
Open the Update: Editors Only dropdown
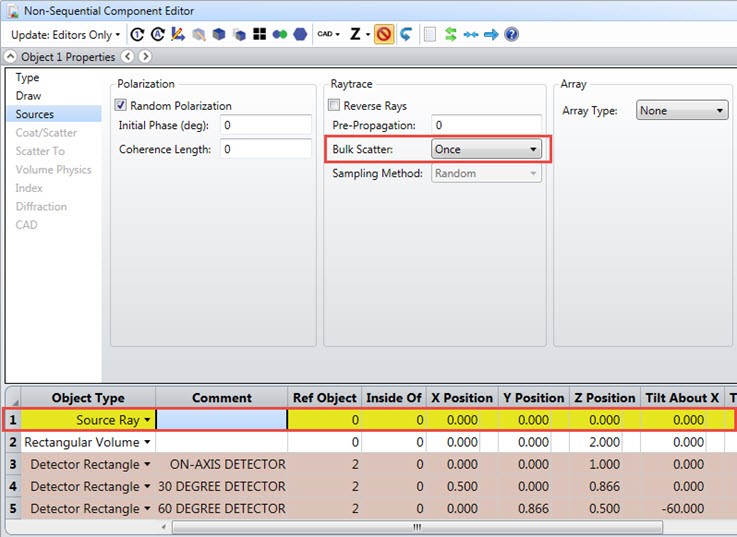click(x=65, y=34)
